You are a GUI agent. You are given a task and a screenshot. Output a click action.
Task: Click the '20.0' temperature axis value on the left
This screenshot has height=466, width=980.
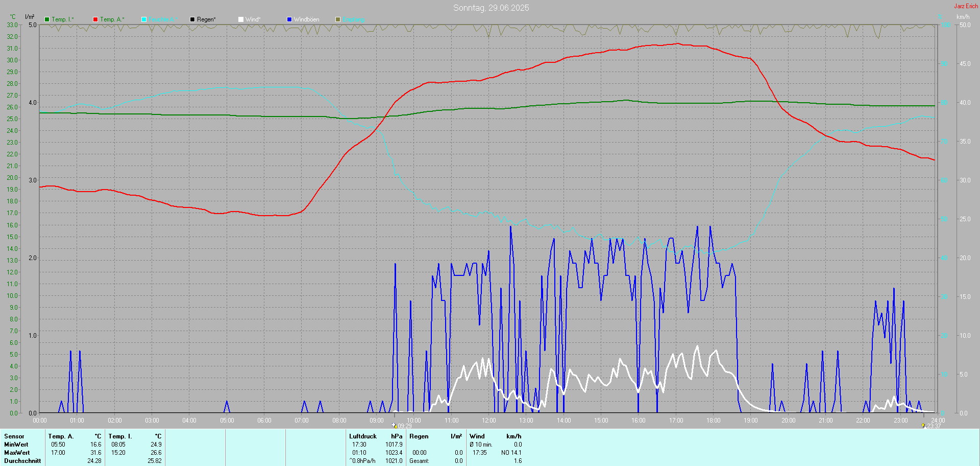pyautogui.click(x=12, y=178)
